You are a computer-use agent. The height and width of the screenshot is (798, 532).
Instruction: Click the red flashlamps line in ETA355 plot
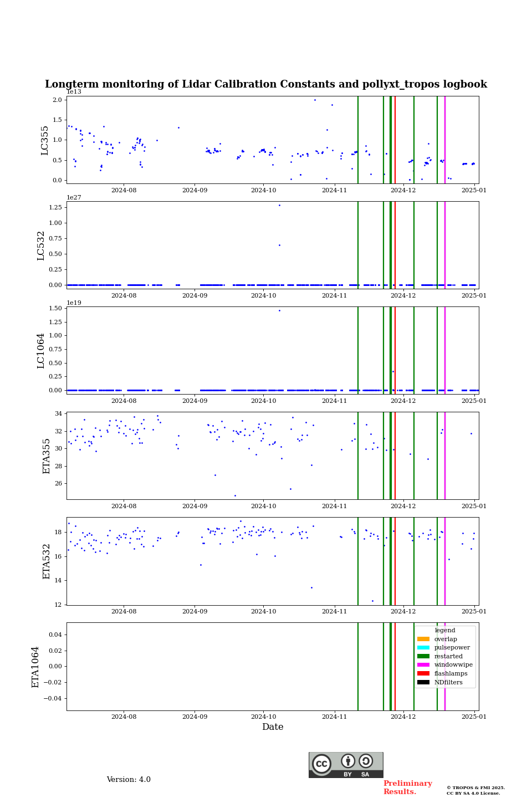coord(395,456)
